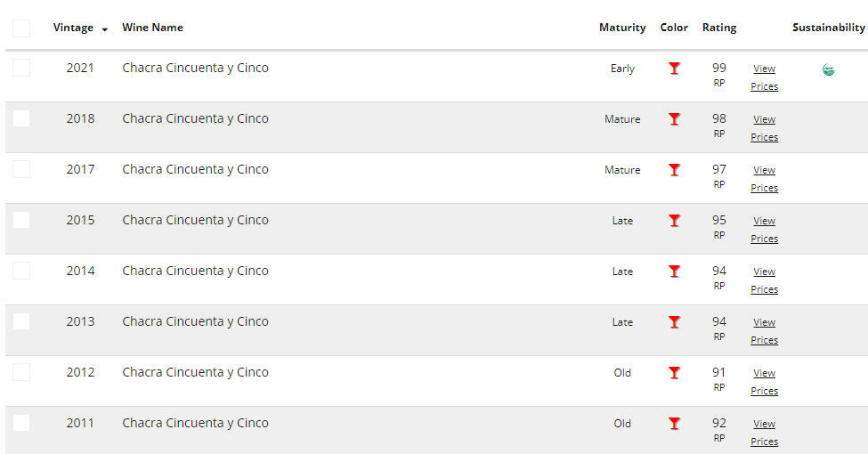The height and width of the screenshot is (454, 868).
Task: Open the 2017 Chacra Cincuenta y Cinco wine
Action: 195,169
